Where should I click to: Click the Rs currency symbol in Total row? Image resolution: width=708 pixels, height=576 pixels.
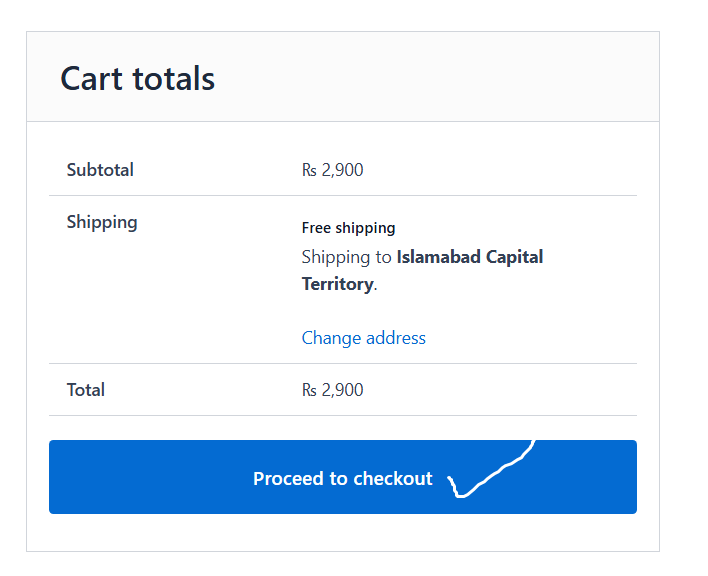tap(309, 390)
